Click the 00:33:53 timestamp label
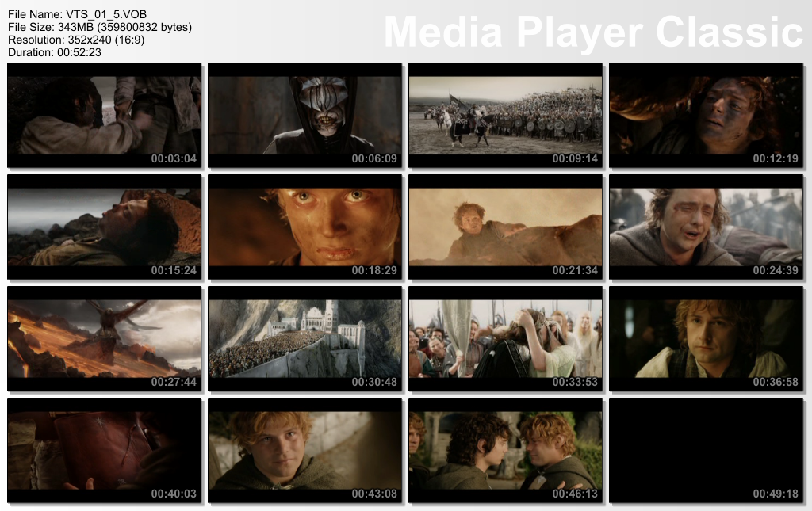The image size is (812, 511). click(x=575, y=382)
